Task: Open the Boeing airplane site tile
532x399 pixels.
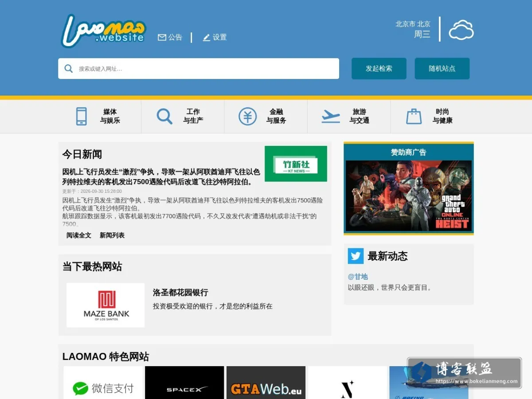Action: (x=428, y=383)
